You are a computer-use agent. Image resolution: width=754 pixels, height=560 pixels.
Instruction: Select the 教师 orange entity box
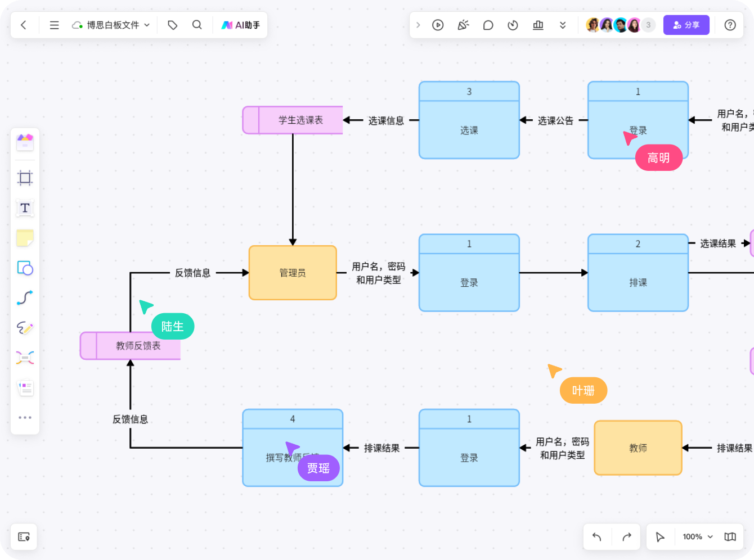click(638, 448)
